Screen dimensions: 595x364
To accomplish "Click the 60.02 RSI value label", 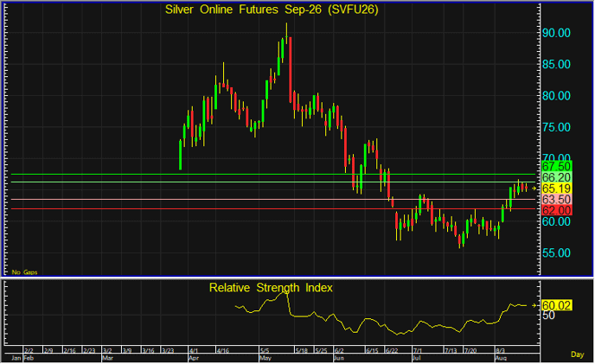I will click(x=556, y=305).
